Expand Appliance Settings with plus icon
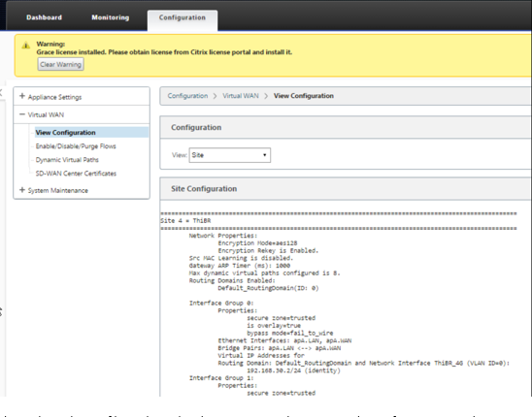532x417 pixels. pos(22,96)
